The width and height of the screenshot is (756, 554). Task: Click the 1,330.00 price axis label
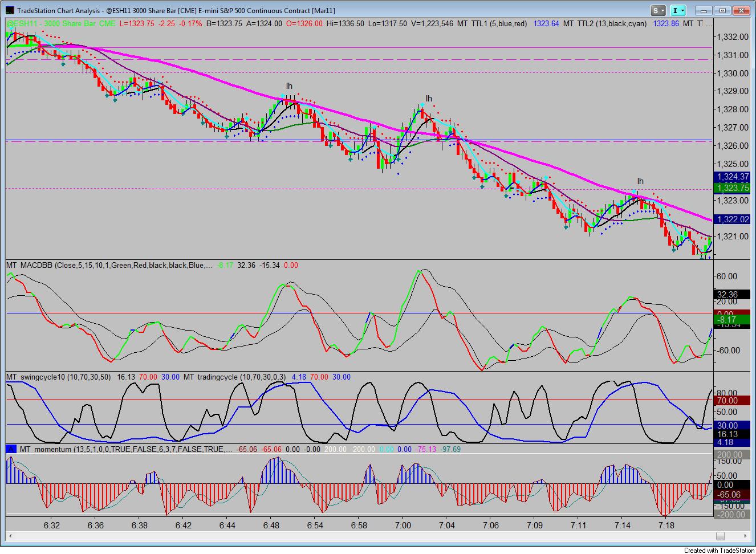coord(733,74)
